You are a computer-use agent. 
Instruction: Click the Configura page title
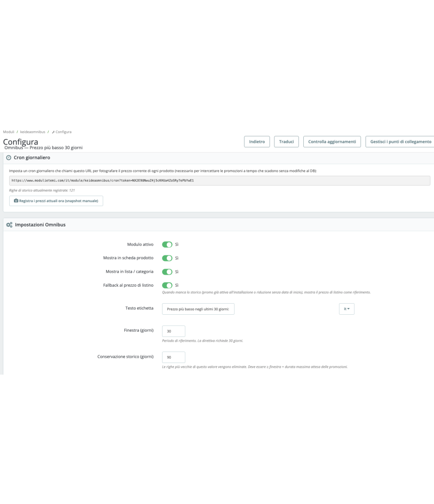point(21,142)
